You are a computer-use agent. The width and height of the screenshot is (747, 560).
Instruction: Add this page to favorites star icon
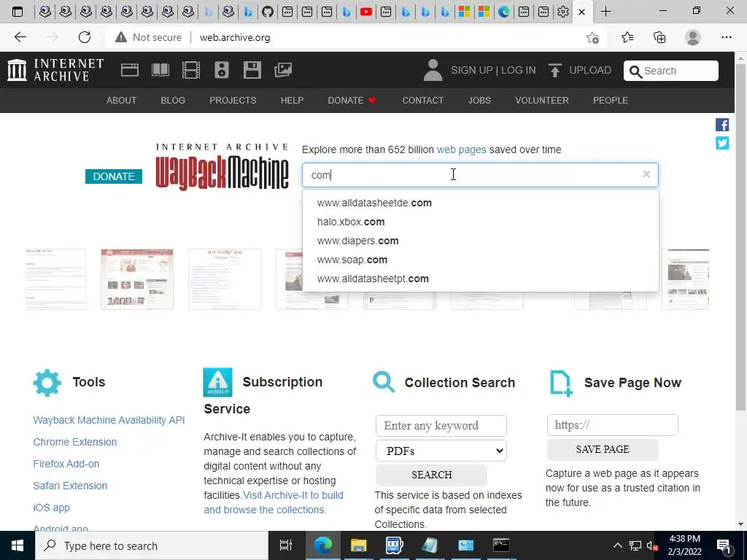[x=592, y=38]
